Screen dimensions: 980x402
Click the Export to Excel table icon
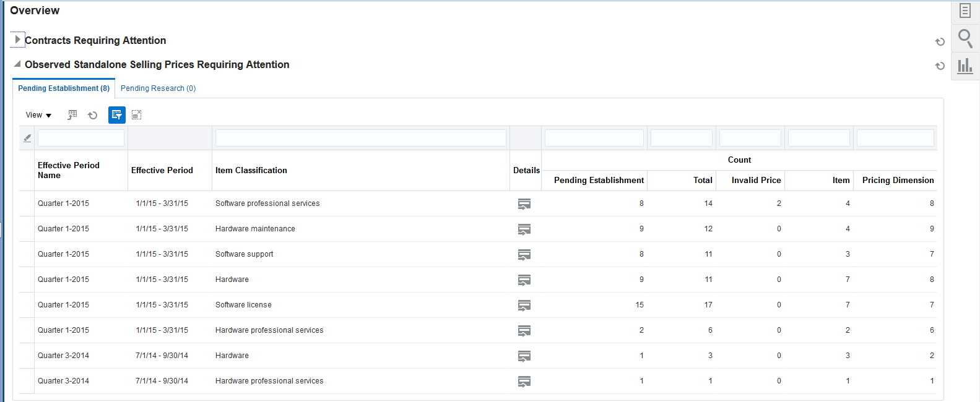point(72,115)
